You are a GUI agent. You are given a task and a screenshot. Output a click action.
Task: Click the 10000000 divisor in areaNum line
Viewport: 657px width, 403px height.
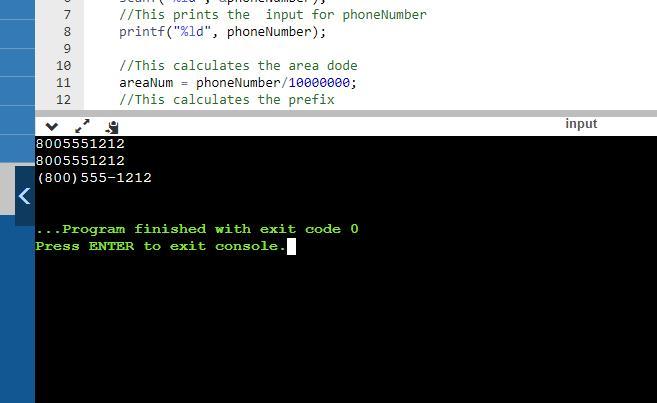(x=319, y=83)
